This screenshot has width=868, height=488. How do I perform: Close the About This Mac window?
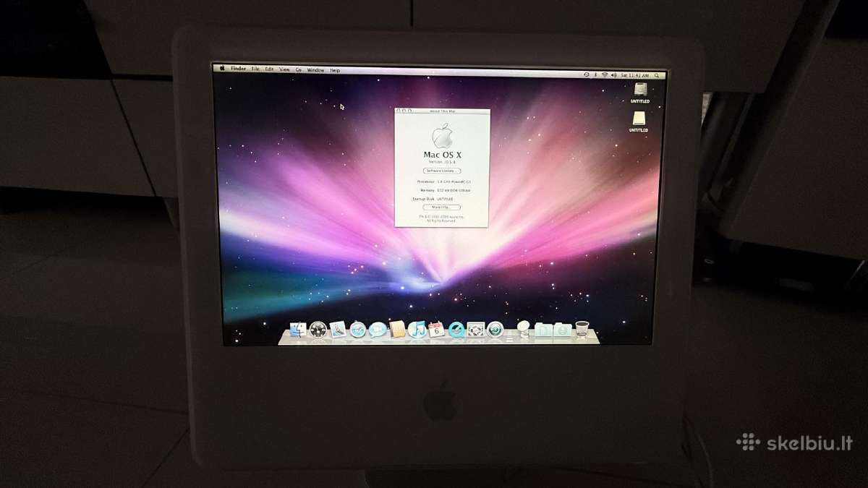tap(399, 111)
